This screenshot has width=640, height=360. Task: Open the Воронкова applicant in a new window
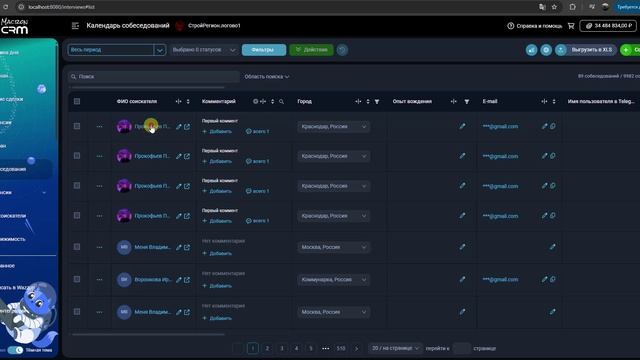click(187, 280)
